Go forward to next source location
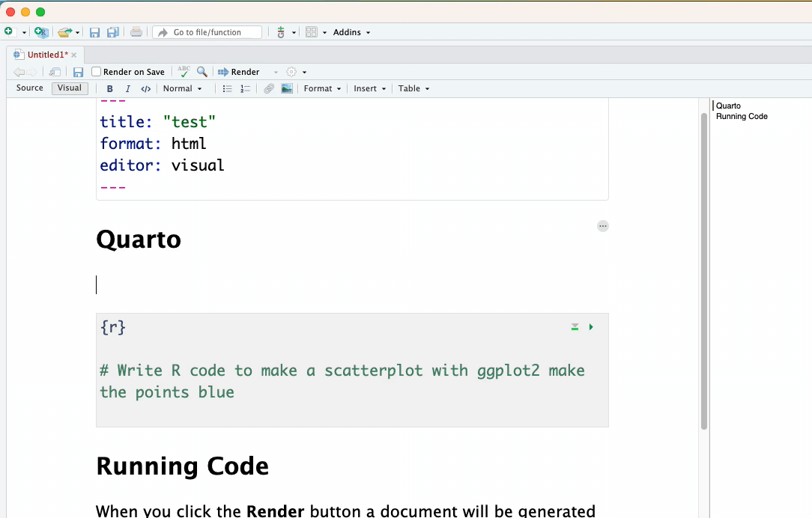 [31, 72]
